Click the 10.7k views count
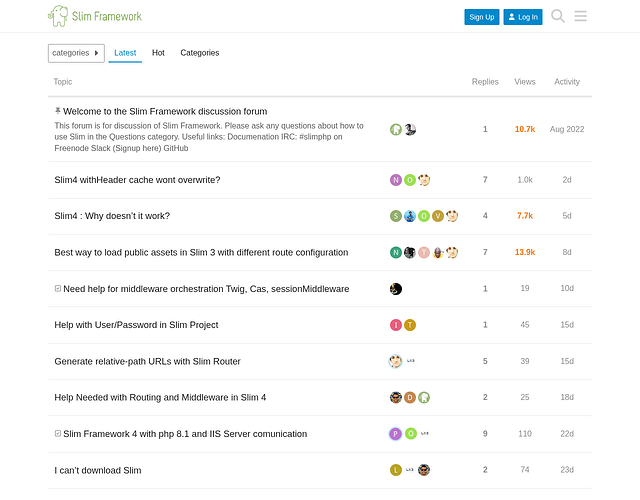 click(524, 129)
